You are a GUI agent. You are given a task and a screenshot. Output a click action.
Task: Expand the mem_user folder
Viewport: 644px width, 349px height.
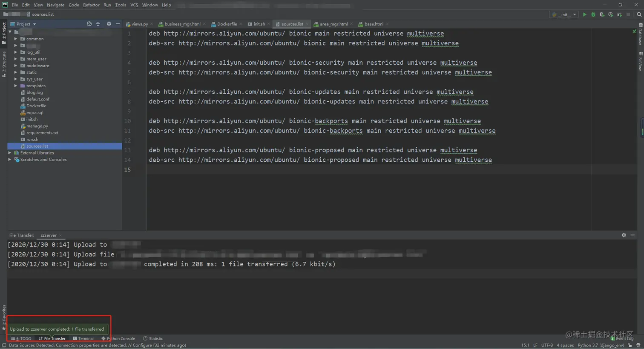(16, 59)
